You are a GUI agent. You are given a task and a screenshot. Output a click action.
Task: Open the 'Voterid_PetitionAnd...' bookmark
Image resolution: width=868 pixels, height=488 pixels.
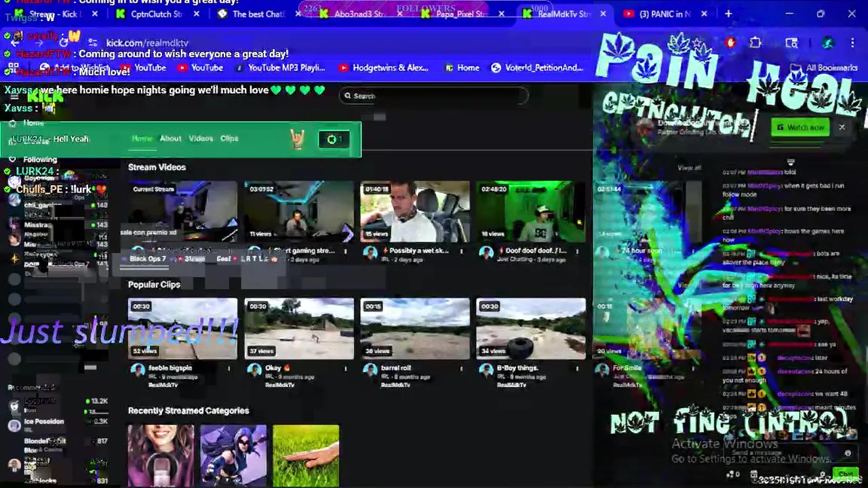[x=537, y=68]
